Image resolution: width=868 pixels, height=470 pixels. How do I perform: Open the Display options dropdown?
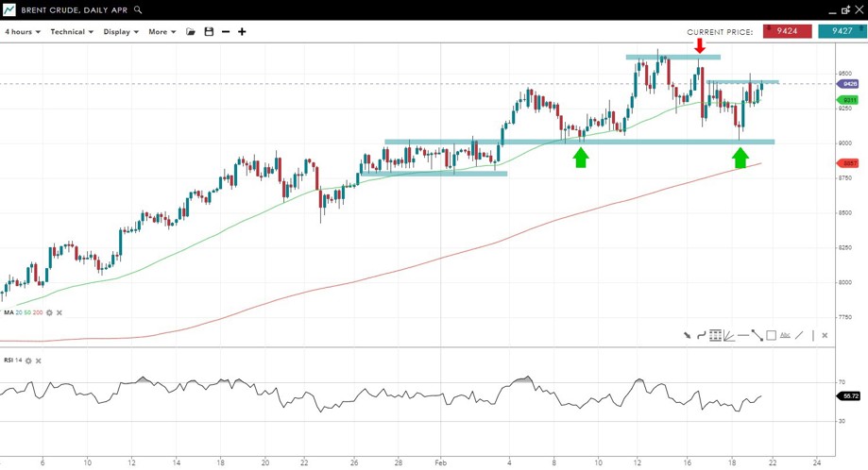[121, 32]
